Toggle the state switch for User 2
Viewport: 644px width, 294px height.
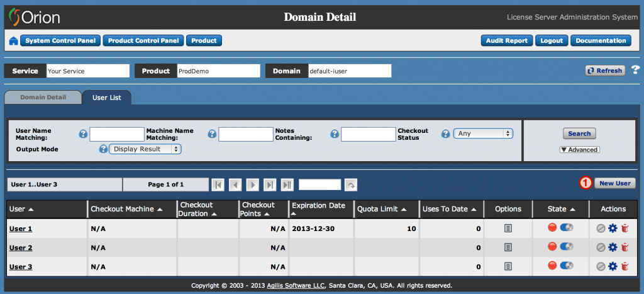pyautogui.click(x=567, y=247)
